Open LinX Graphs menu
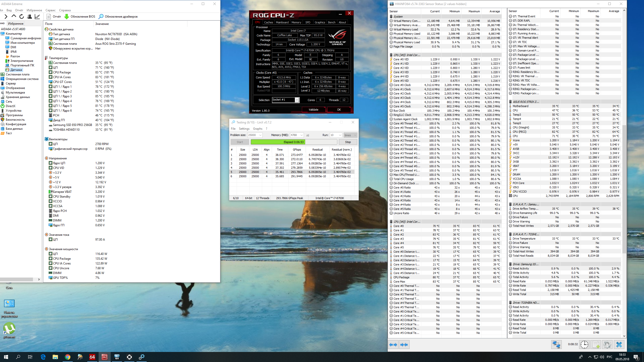The width and height of the screenshot is (644, 362). point(258,129)
